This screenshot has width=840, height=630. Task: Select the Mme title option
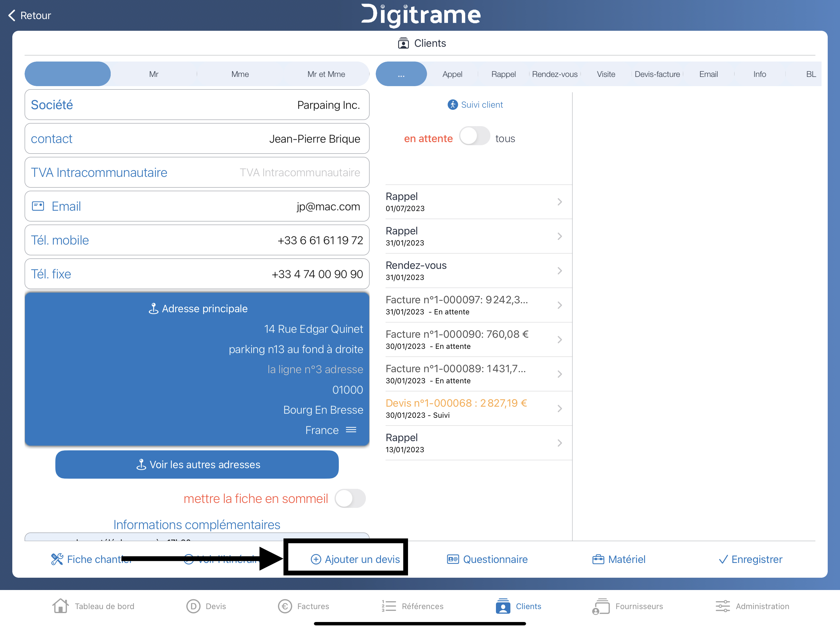click(x=240, y=74)
